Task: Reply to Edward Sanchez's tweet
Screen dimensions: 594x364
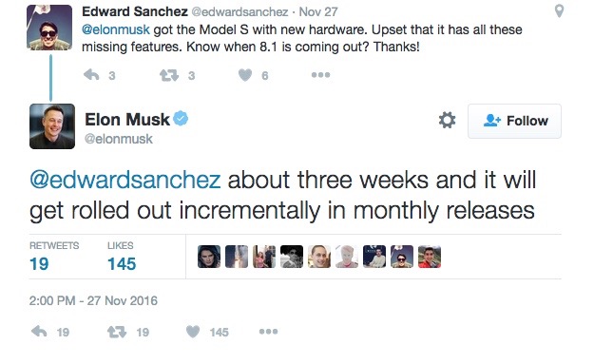Action: (x=91, y=75)
